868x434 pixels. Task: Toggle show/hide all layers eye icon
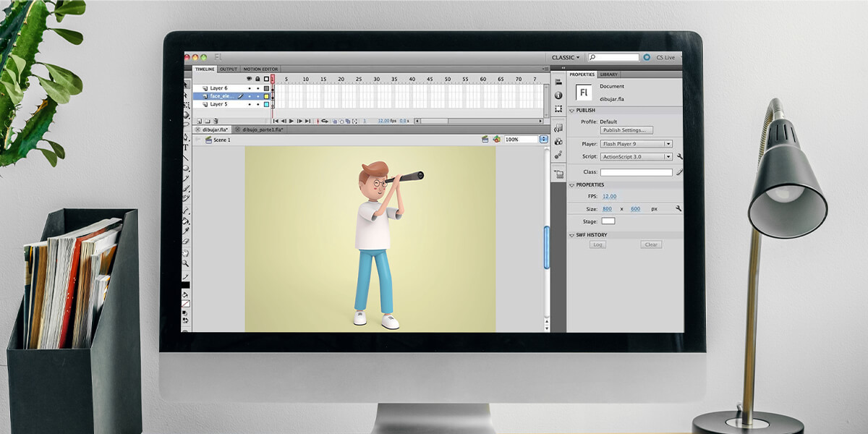tap(249, 79)
